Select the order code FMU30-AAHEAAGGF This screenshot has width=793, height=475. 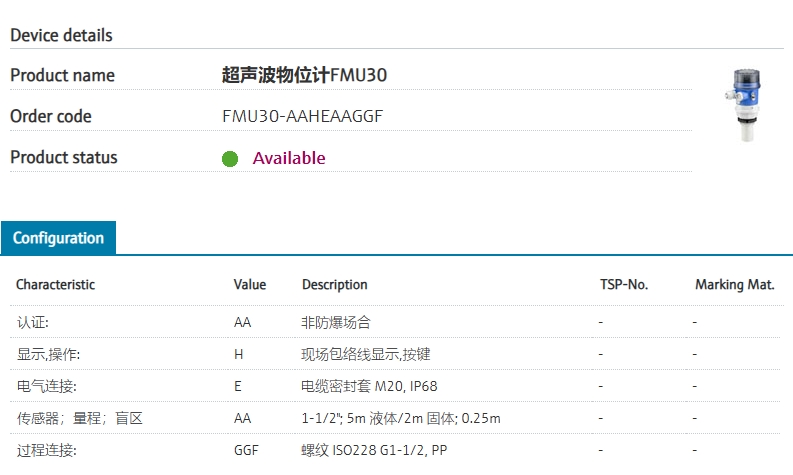coord(302,116)
